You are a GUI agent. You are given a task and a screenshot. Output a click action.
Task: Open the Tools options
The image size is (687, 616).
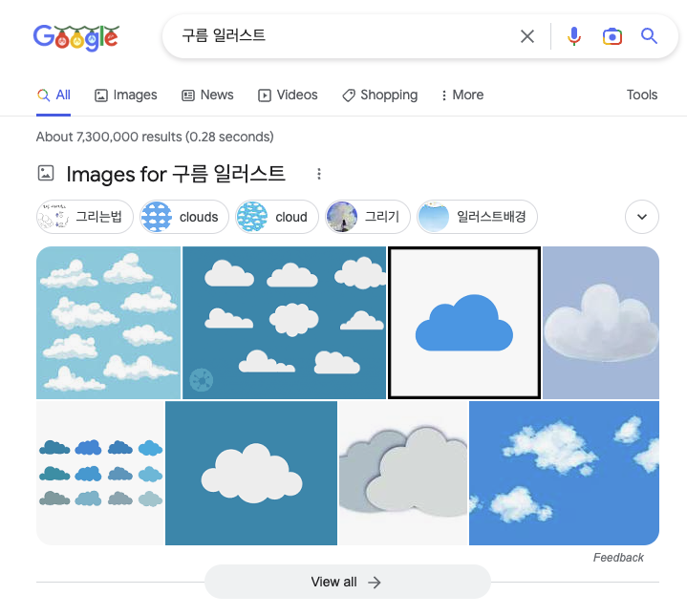(642, 95)
